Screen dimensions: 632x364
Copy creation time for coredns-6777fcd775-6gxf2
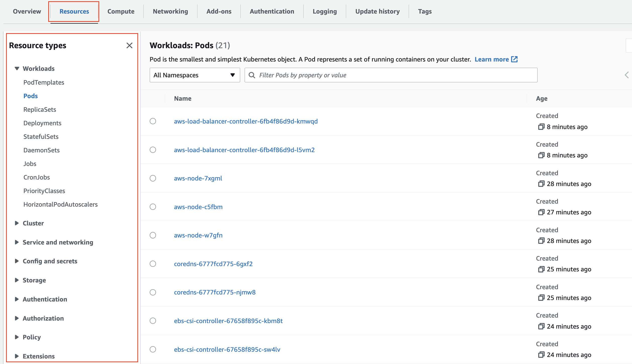(541, 269)
